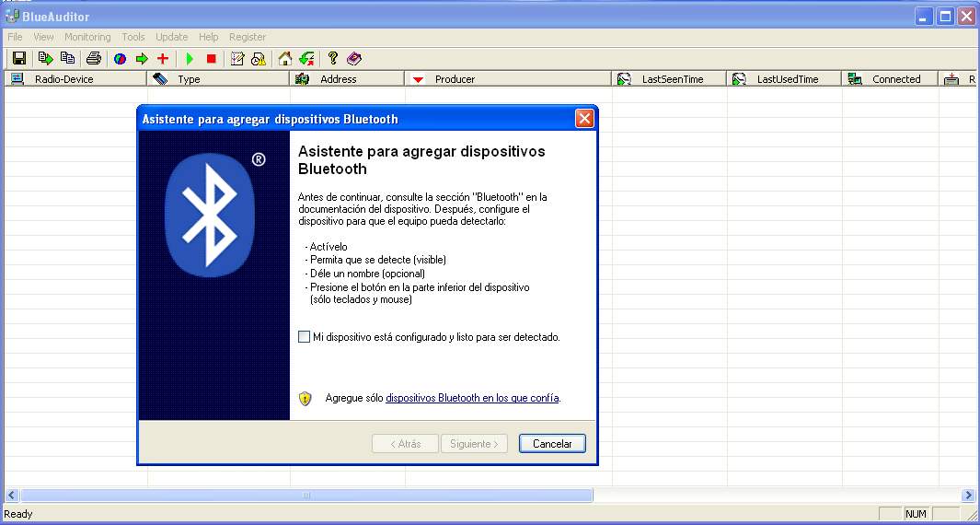Close the Bluetooth wizard dialog
This screenshot has width=980, height=525.
584,118
